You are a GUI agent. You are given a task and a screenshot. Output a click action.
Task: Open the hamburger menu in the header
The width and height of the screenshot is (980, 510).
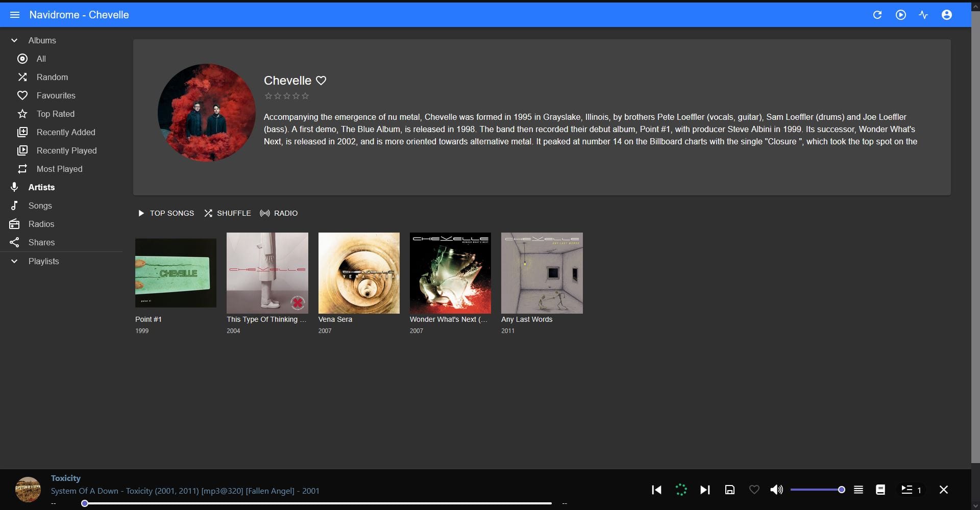tap(15, 15)
